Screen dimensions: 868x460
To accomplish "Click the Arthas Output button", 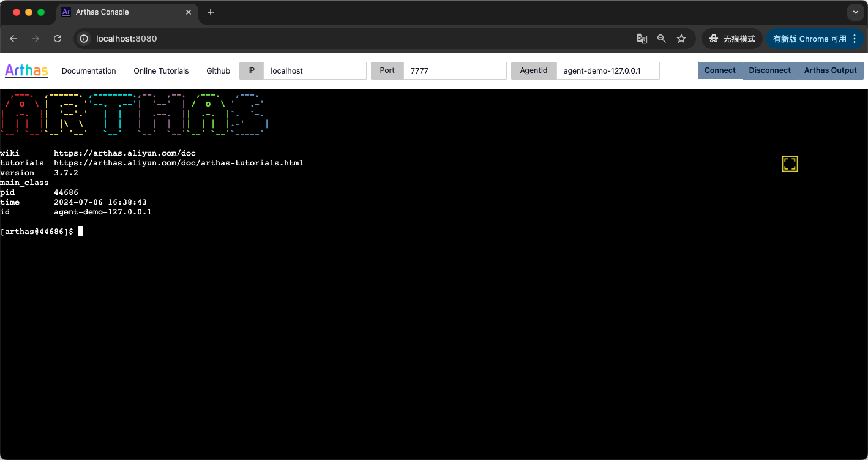I will (831, 70).
